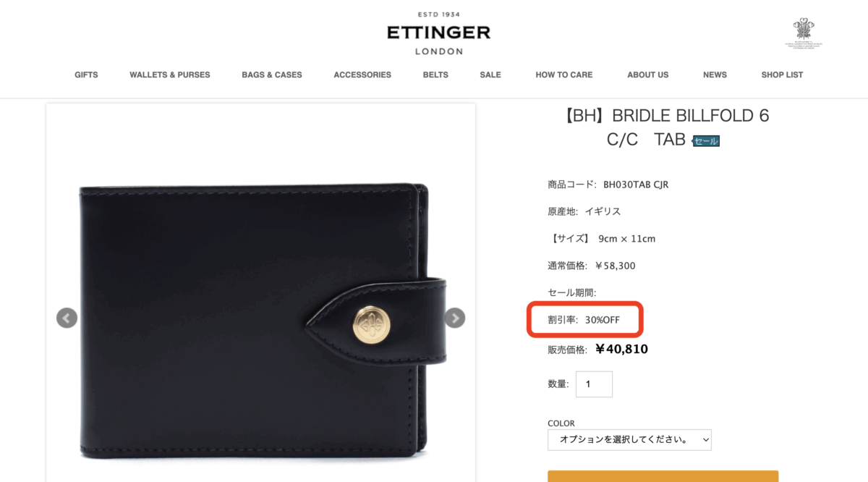This screenshot has height=482, width=868.
Task: Click the royal warrant crest emblem
Action: pos(803,33)
